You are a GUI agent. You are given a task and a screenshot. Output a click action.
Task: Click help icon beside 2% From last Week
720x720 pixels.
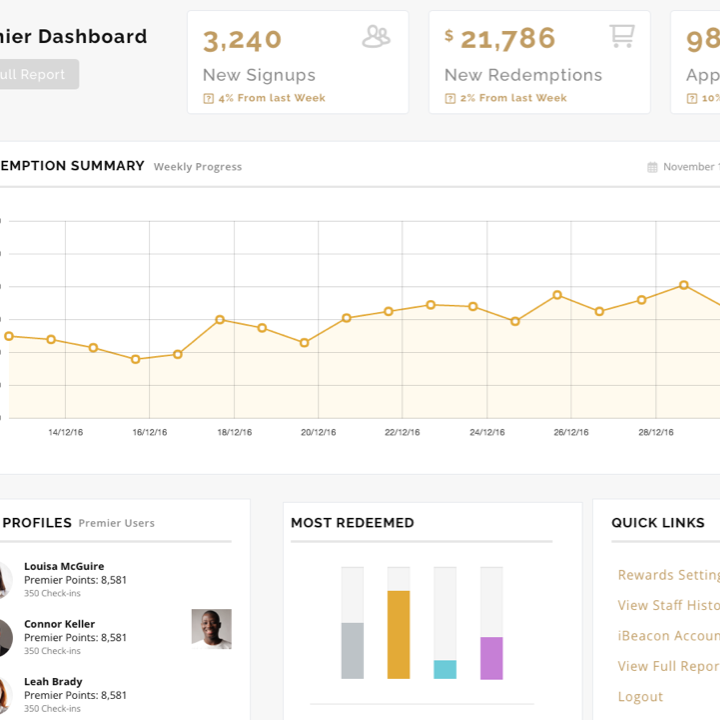tap(450, 98)
